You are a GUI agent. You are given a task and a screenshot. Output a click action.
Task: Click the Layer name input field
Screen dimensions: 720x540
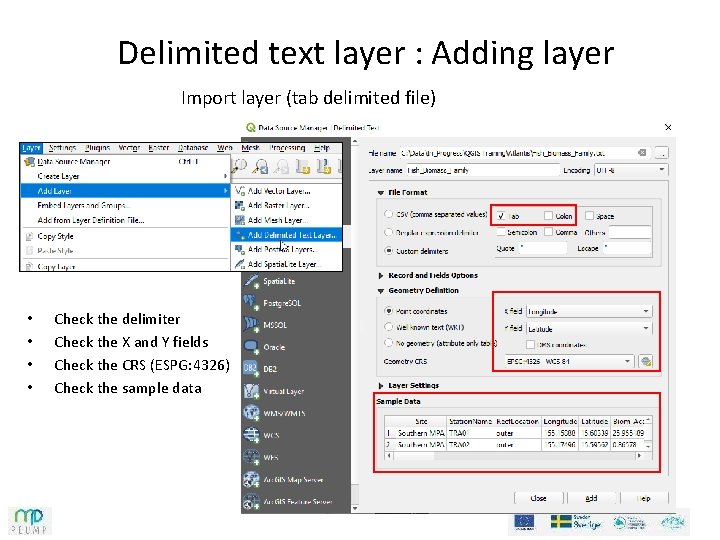483,170
